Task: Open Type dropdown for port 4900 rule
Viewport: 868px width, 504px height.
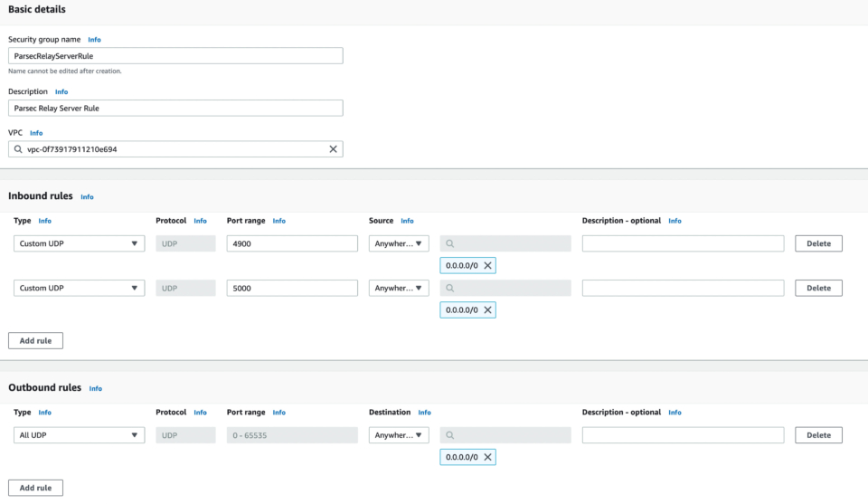Action: click(x=80, y=243)
